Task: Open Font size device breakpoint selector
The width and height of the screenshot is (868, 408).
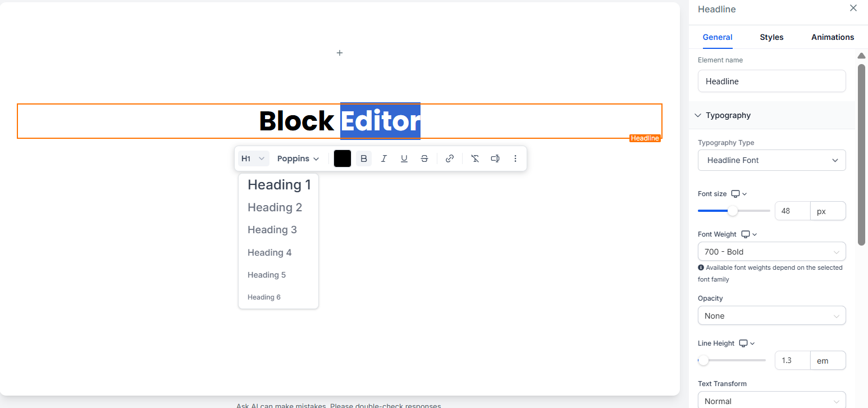Action: (x=739, y=194)
